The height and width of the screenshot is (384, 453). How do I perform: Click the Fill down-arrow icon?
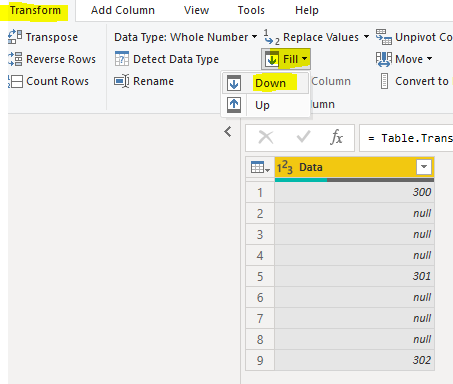point(272,59)
